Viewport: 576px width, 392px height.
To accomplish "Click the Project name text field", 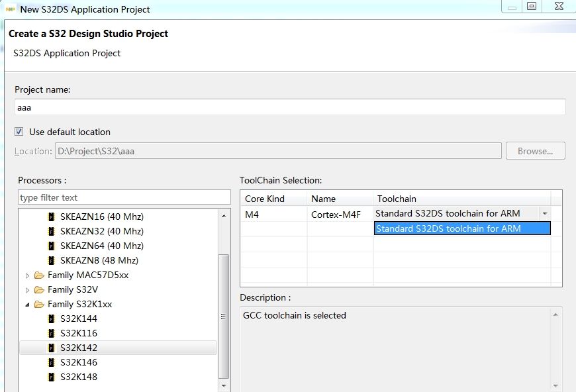I will click(x=290, y=107).
